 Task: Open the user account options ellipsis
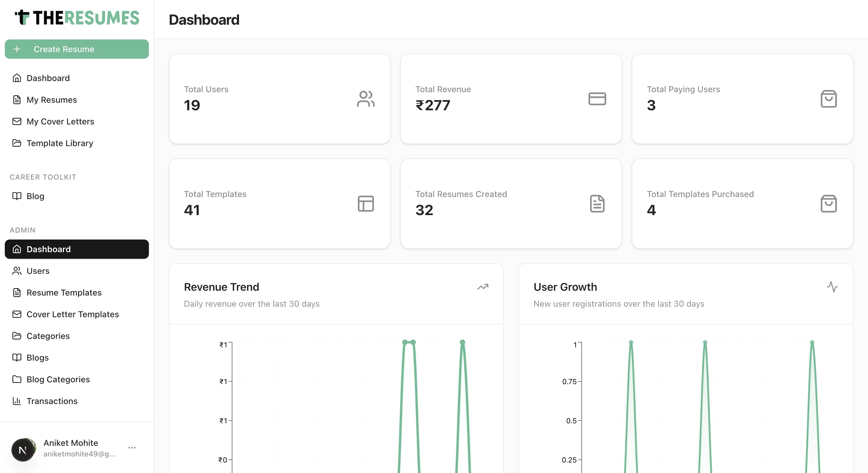[x=132, y=448]
